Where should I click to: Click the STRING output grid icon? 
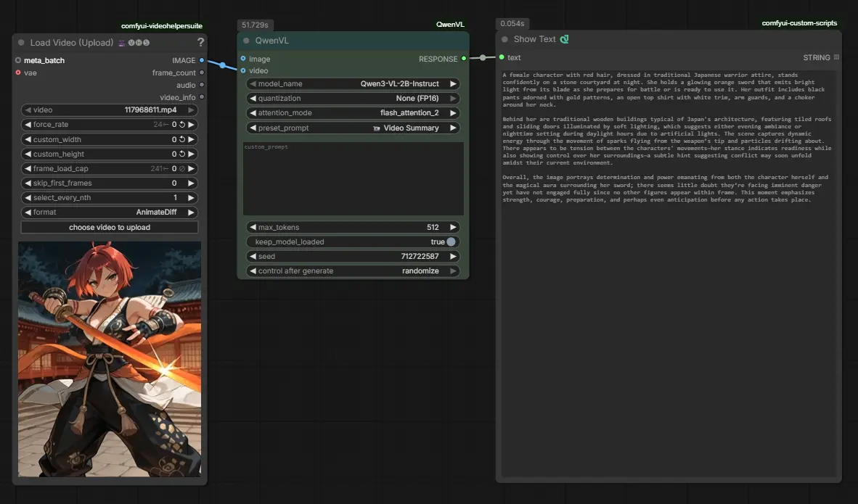click(x=836, y=57)
